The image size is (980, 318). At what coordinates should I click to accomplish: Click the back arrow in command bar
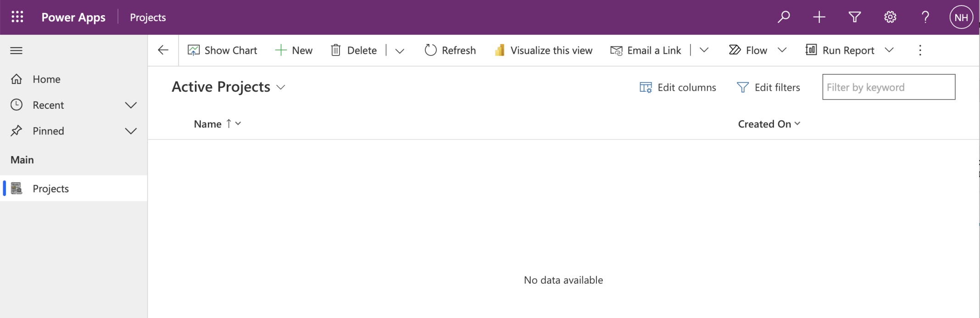coord(163,50)
